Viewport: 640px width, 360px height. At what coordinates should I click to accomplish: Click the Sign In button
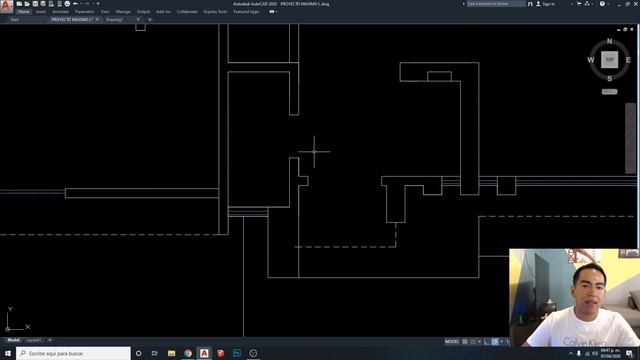pyautogui.click(x=546, y=4)
